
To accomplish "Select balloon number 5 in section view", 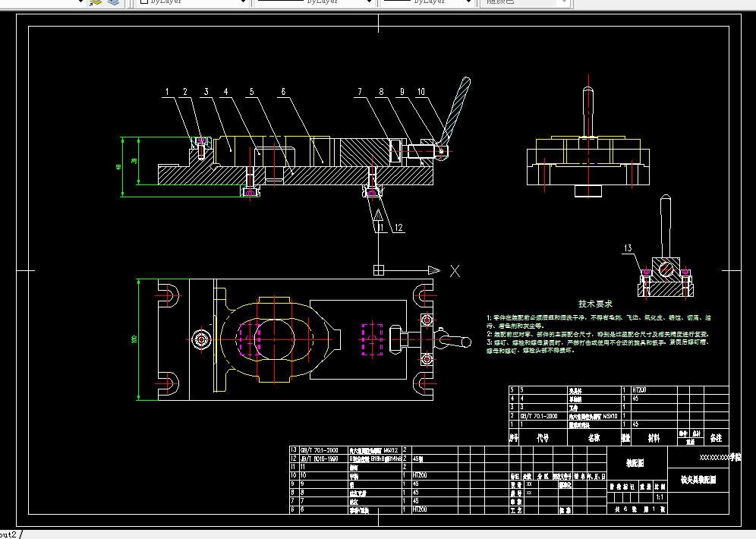I will click(252, 92).
